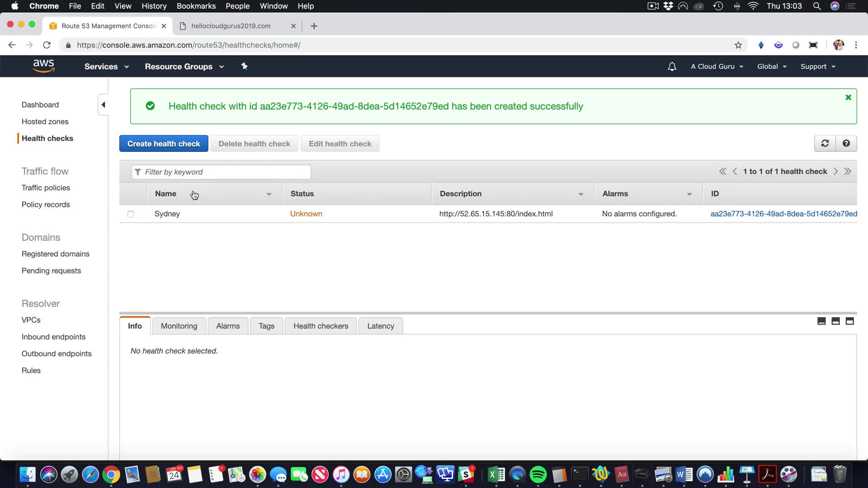Expand the Services dropdown menu

(x=106, y=66)
